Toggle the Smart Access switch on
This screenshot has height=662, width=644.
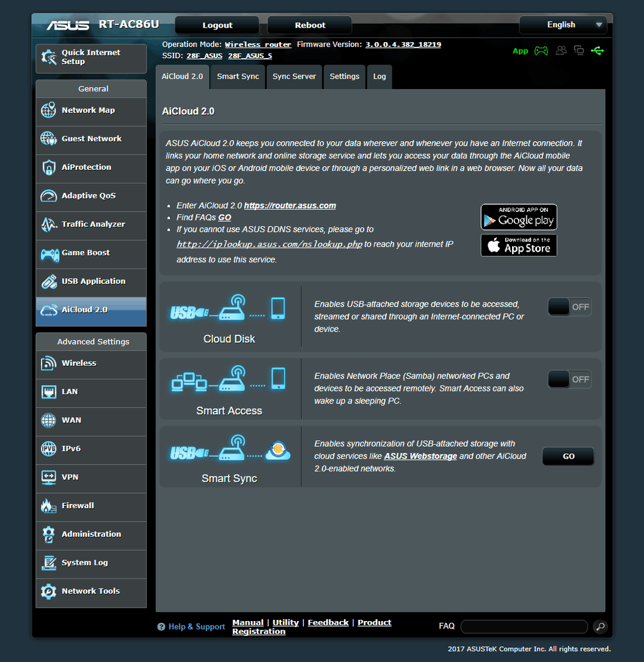coord(569,379)
